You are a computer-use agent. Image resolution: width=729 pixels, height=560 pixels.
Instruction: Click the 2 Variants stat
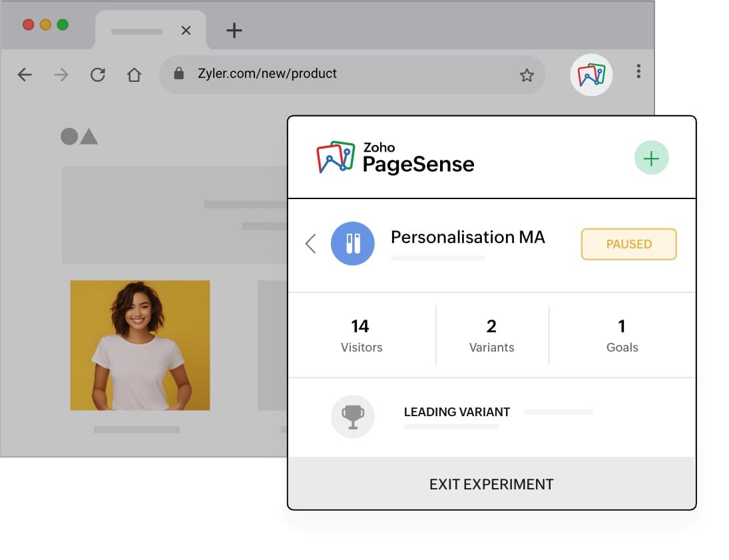[491, 336]
